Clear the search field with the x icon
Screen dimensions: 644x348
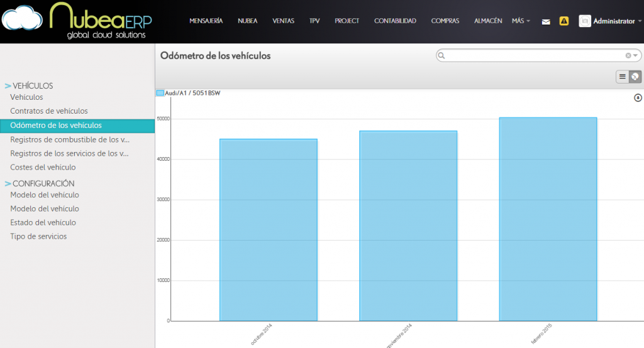628,55
